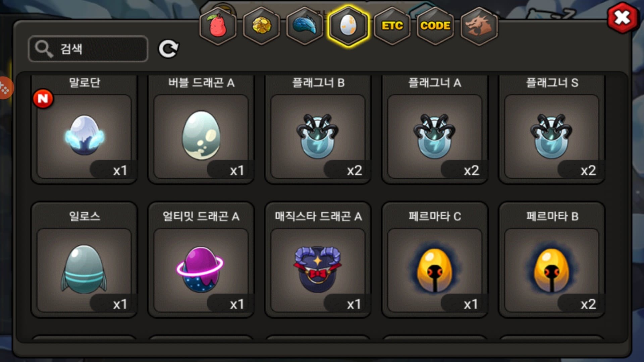Select the 얼티밋 드래곤 A purple egg
The image size is (644, 362).
[x=201, y=260]
